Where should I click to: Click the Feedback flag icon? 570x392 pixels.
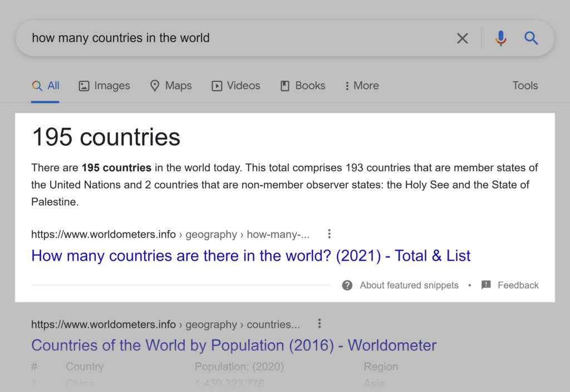486,285
